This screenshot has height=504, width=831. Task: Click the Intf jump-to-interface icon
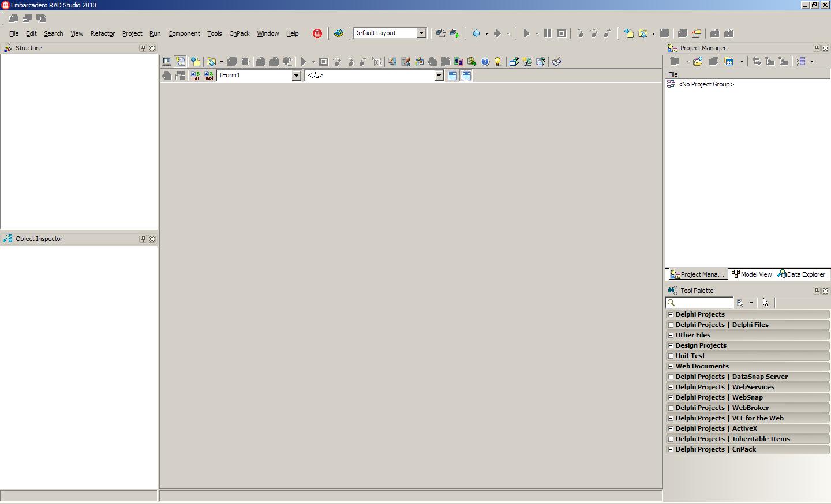click(x=195, y=76)
